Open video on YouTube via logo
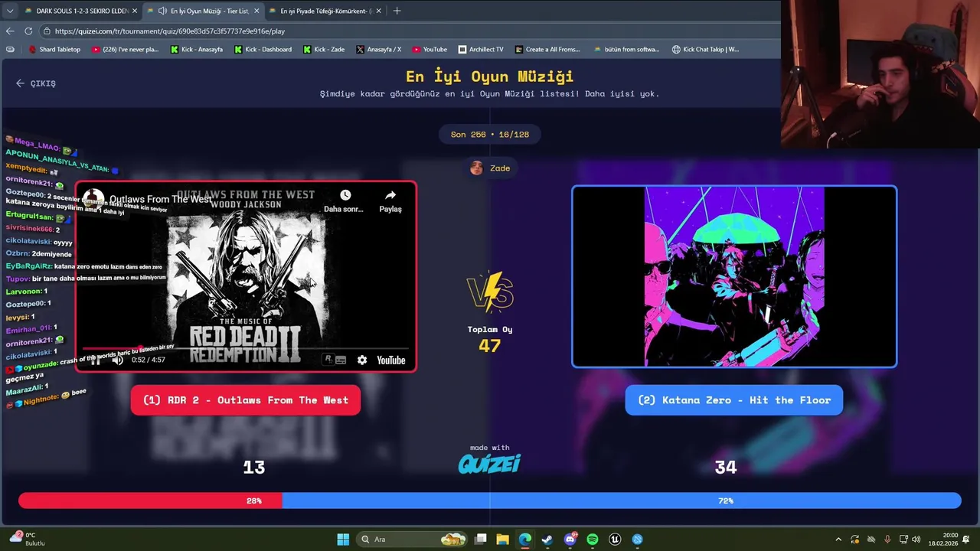The height and width of the screenshot is (551, 980). click(x=390, y=360)
